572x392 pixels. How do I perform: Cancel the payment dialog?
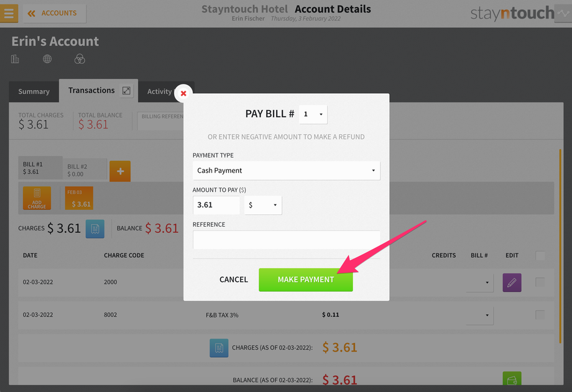click(x=234, y=280)
